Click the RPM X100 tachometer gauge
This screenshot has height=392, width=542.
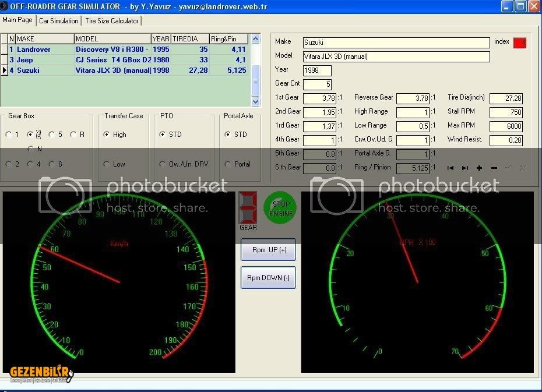[417, 282]
